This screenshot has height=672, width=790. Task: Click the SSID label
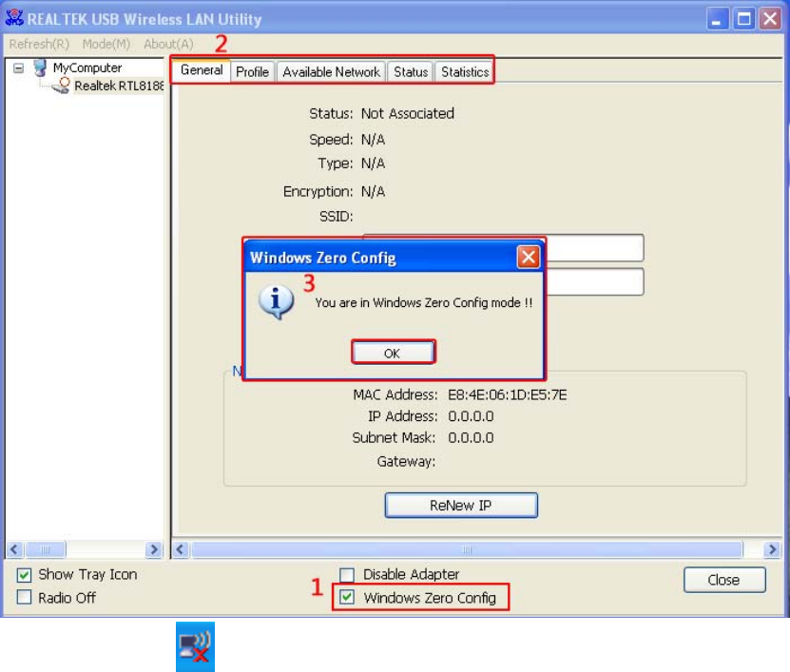(x=336, y=217)
